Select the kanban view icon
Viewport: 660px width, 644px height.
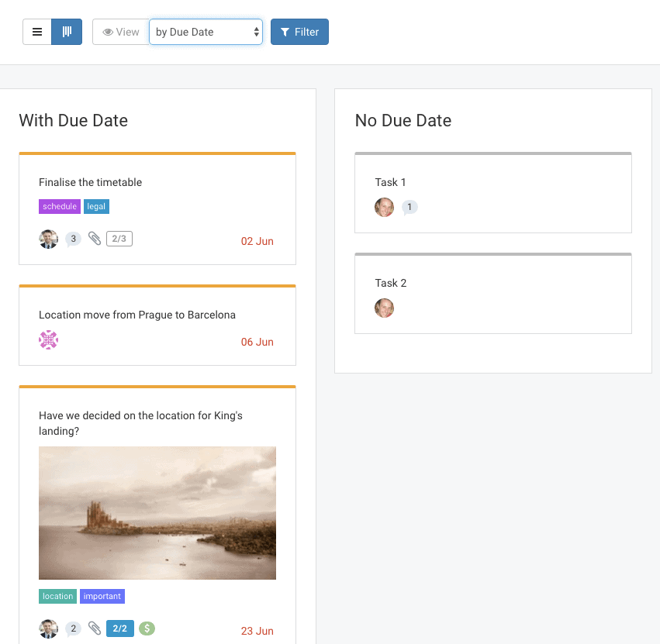tap(66, 31)
